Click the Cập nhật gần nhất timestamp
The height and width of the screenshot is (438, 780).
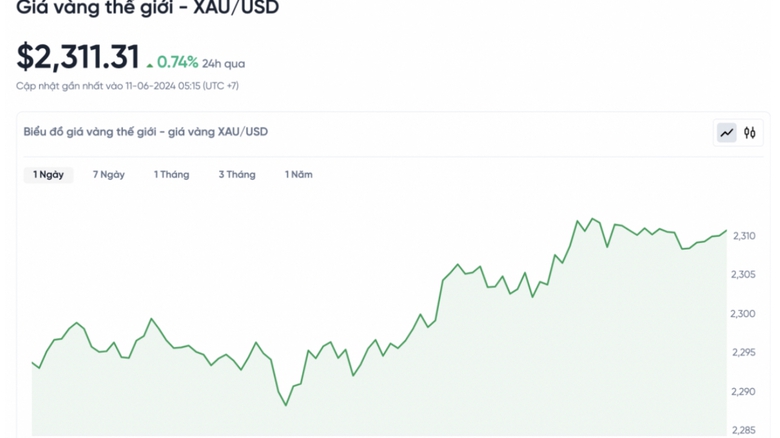[127, 86]
